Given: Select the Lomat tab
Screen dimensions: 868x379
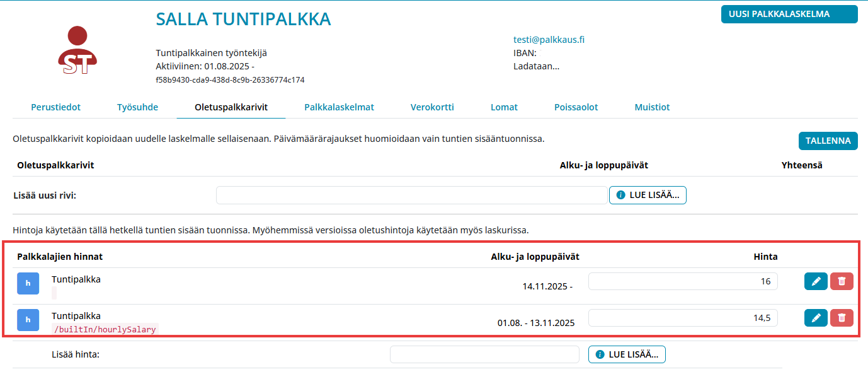Looking at the screenshot, I should coord(504,107).
